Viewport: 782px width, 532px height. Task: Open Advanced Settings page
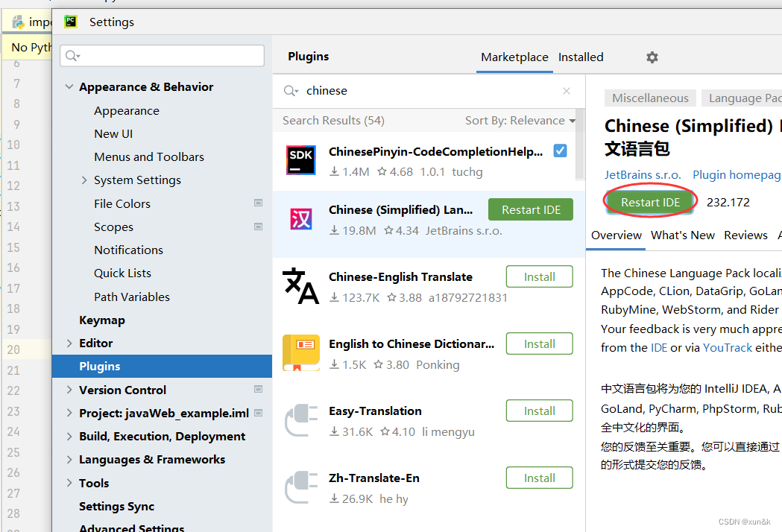tap(132, 528)
